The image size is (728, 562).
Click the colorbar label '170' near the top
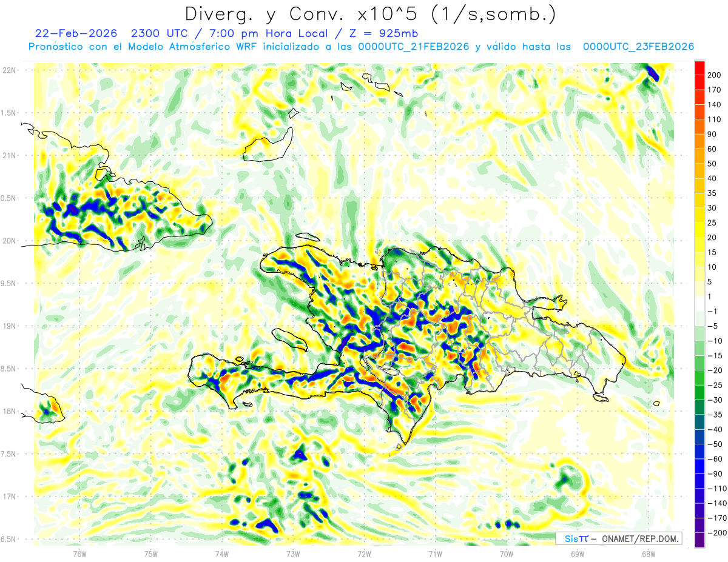714,90
